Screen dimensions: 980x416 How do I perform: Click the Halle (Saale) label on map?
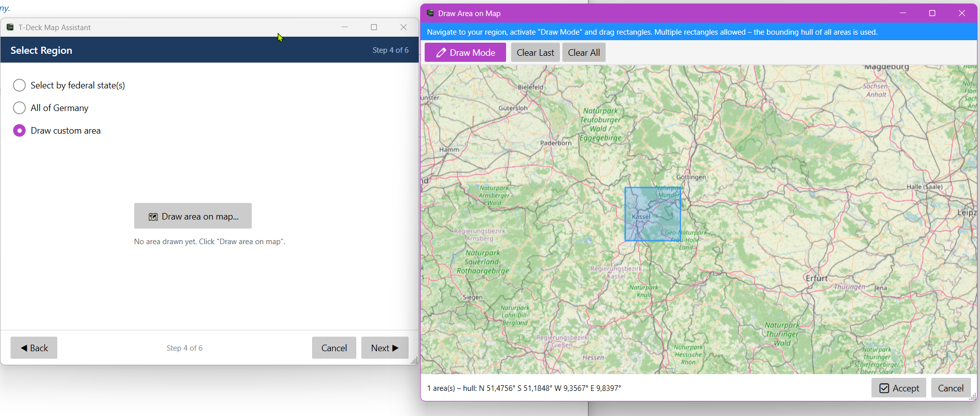[925, 187]
